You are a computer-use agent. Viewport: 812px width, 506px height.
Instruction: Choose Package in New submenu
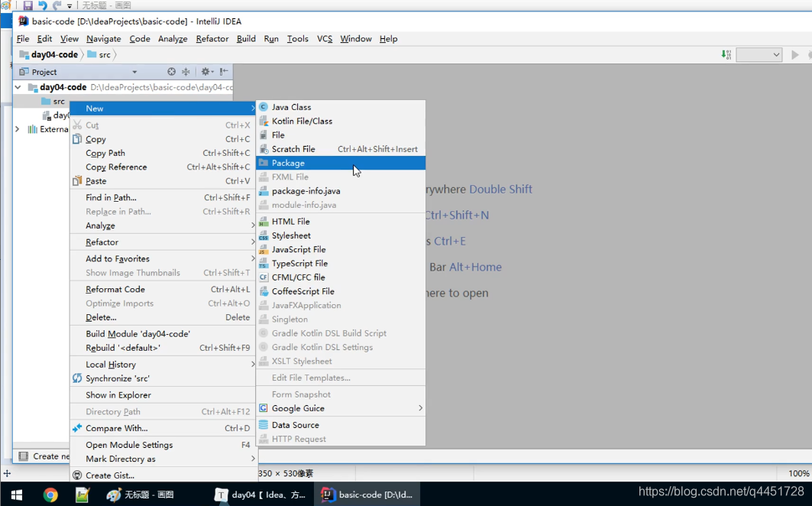(341, 164)
